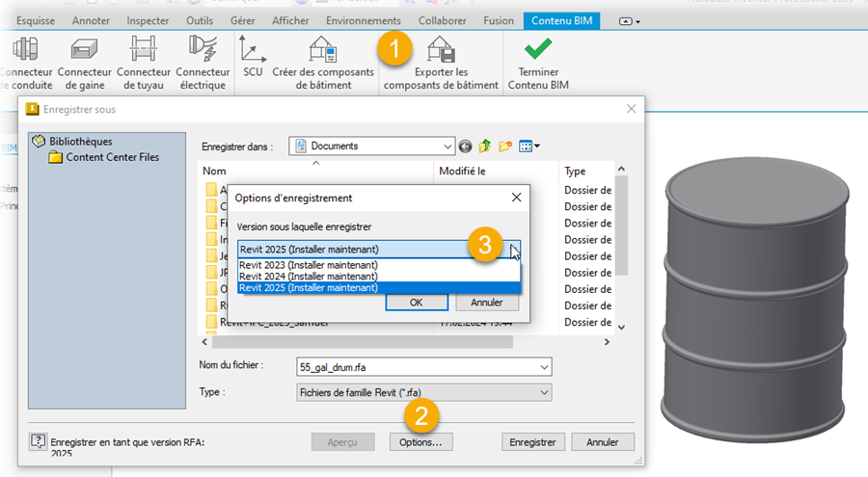
Task: Sort files by the Nom column header
Action: (315, 171)
